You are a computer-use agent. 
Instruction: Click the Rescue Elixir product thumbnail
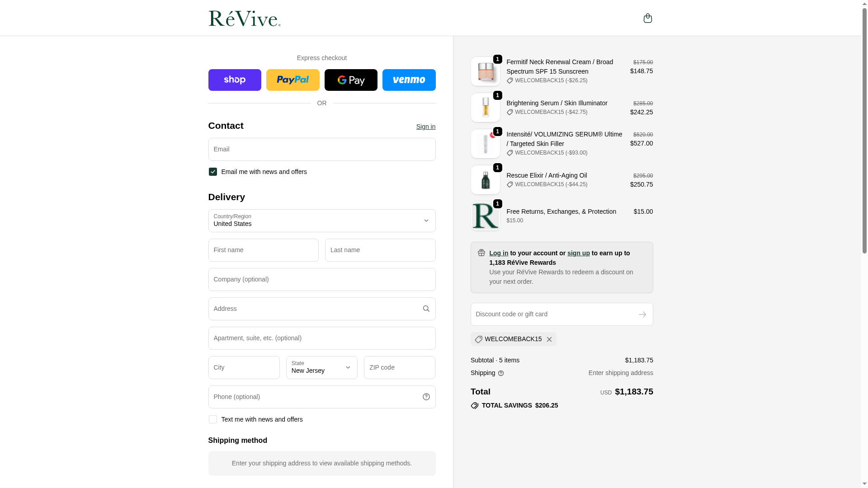point(485,180)
